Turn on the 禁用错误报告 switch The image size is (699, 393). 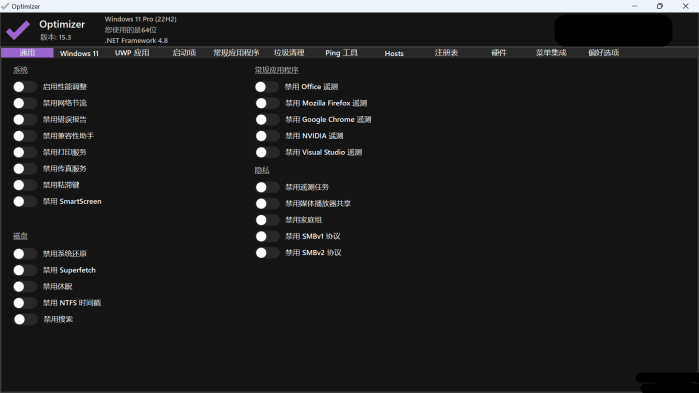pyautogui.click(x=25, y=119)
